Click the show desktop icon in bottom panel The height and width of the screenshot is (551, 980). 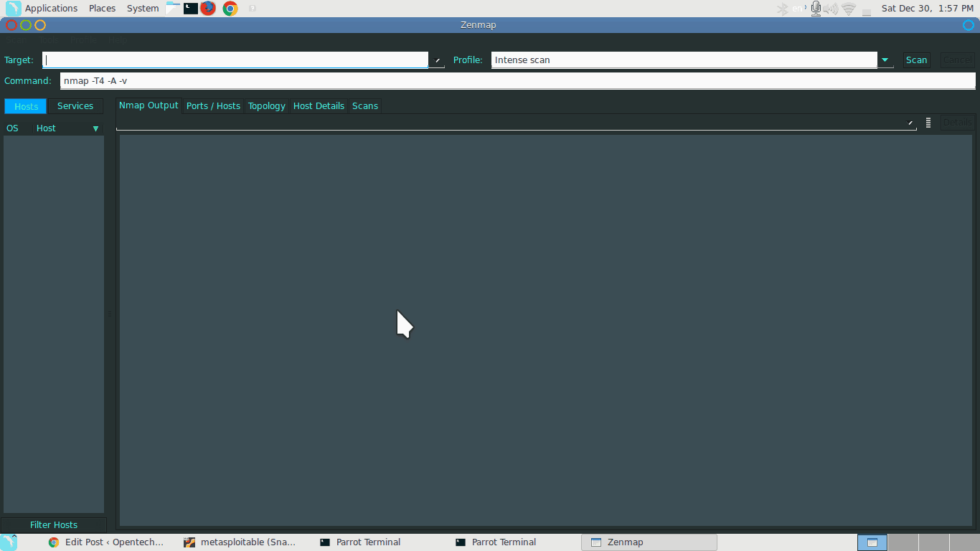click(x=9, y=542)
